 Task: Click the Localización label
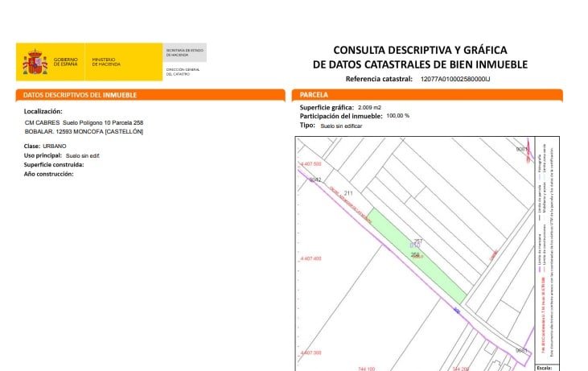click(43, 111)
